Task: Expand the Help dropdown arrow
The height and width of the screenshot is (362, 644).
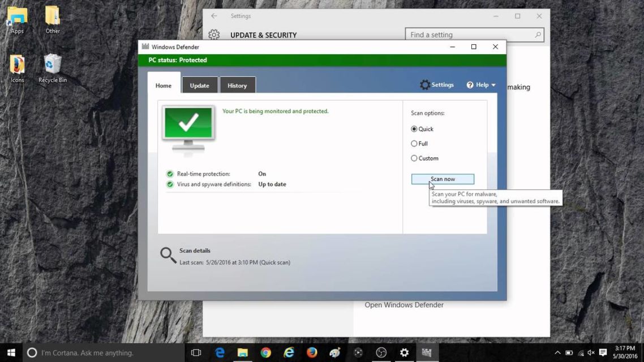Action: point(493,85)
